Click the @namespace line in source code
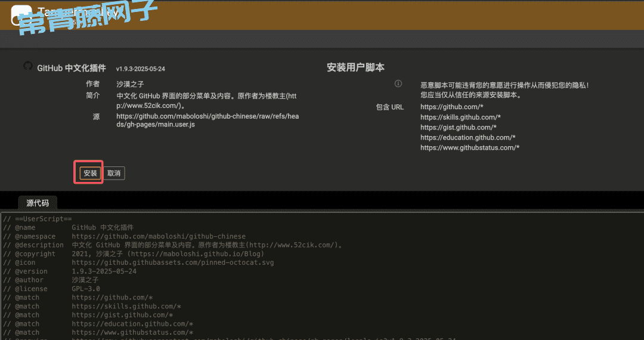Image resolution: width=644 pixels, height=340 pixels. pyautogui.click(x=124, y=237)
